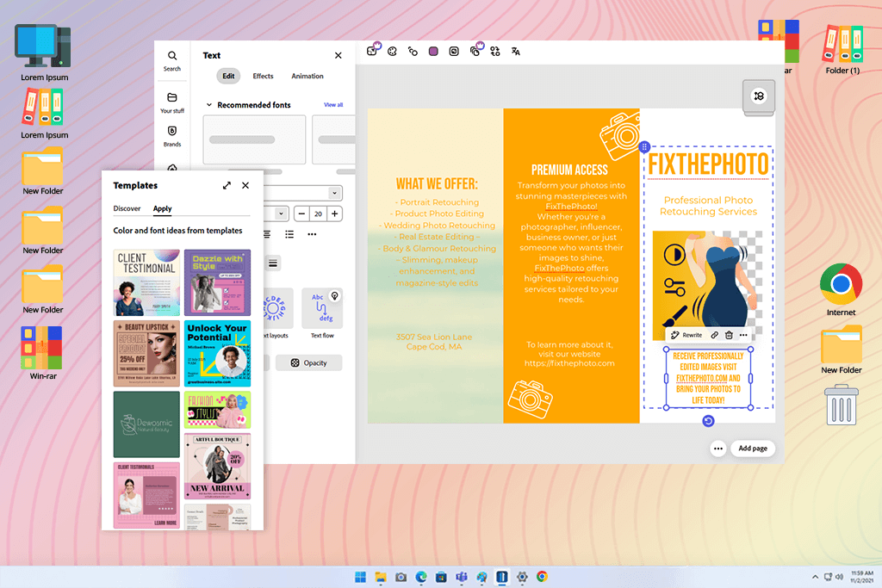
Task: Click the premium media icon with crown at toolbar start
Action: (374, 49)
